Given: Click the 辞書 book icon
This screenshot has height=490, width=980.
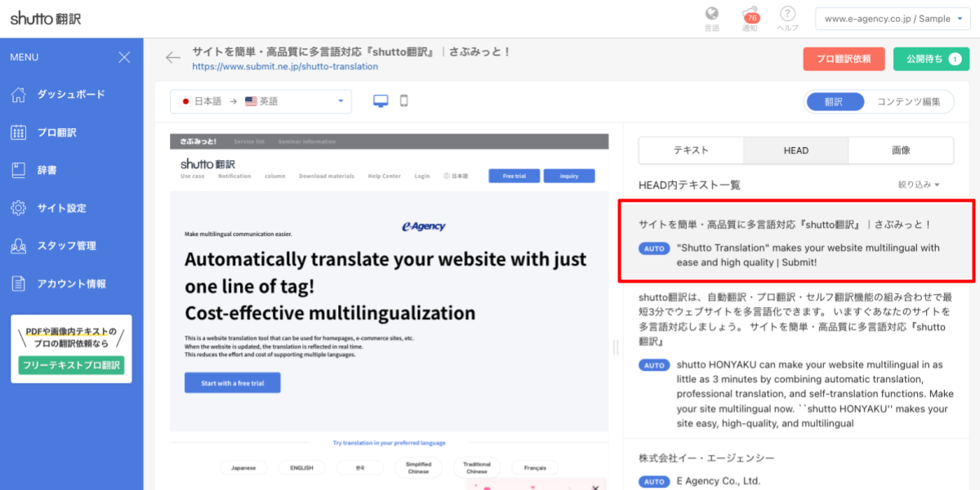Looking at the screenshot, I should tap(19, 170).
